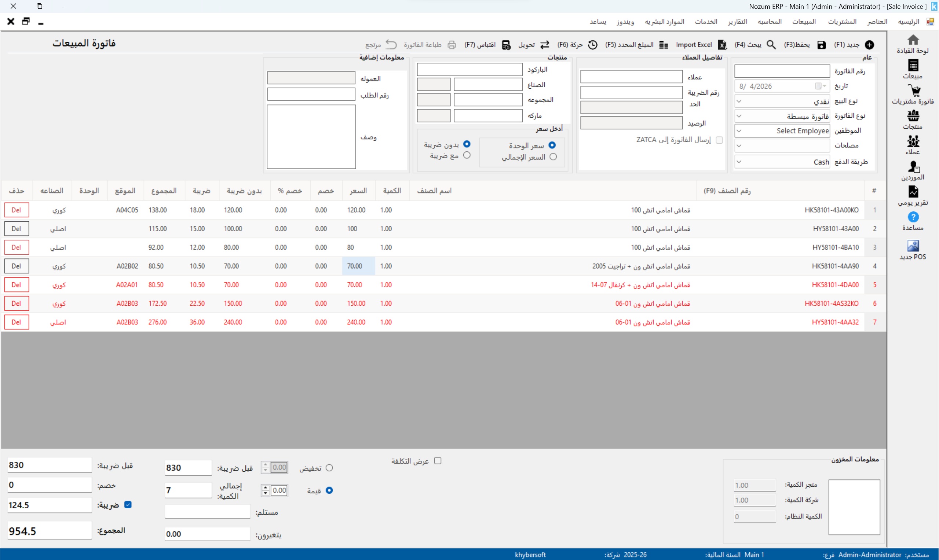Viewport: 939px width, 560px height.
Task: Delete row HK58101-43A00KO with Del
Action: [17, 210]
